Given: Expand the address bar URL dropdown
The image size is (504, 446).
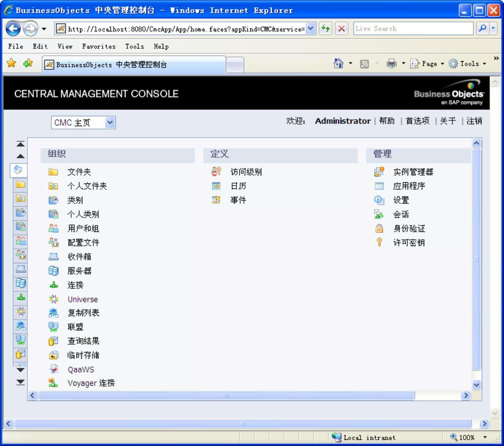Looking at the screenshot, I should (x=311, y=29).
